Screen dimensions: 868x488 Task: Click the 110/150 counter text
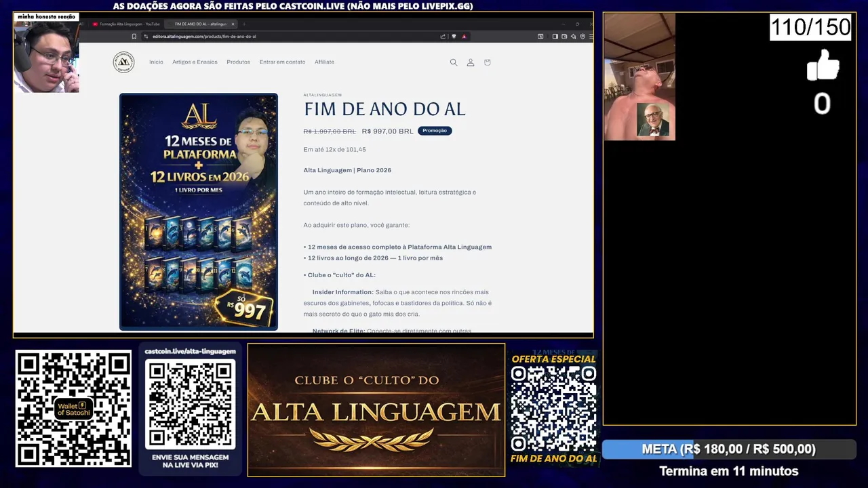pyautogui.click(x=810, y=27)
